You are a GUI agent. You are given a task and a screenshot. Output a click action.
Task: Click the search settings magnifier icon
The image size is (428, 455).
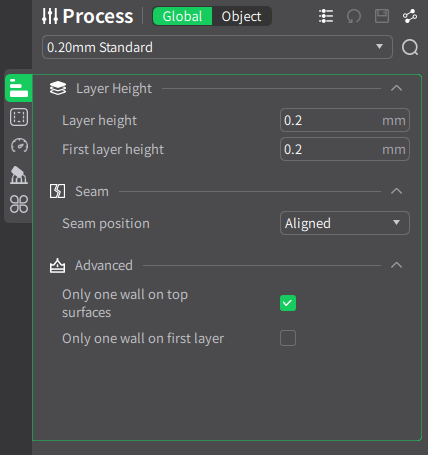click(410, 47)
